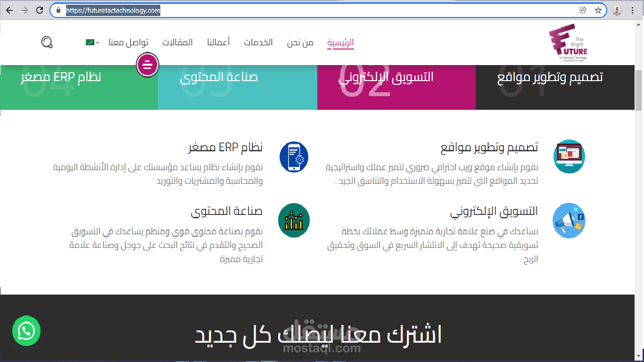Bookmark this page with the star icon

point(598,10)
